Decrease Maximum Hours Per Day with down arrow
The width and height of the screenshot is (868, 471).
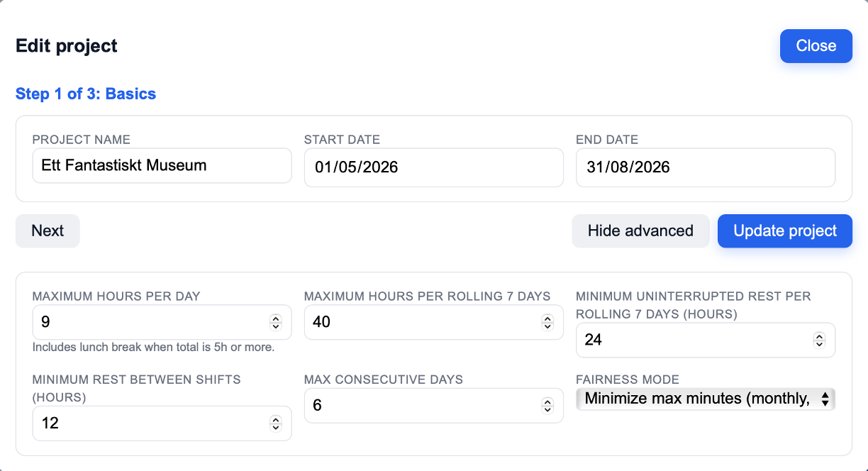276,326
